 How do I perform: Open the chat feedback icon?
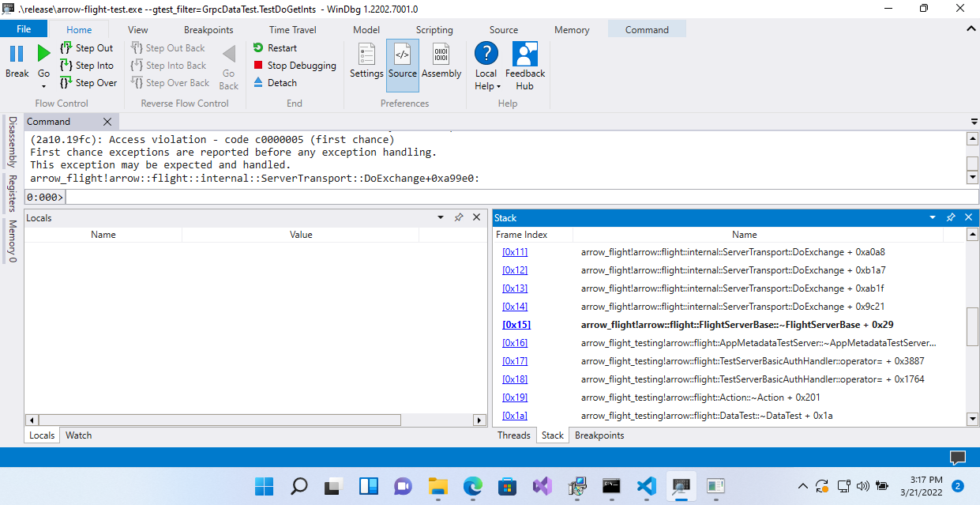[958, 457]
